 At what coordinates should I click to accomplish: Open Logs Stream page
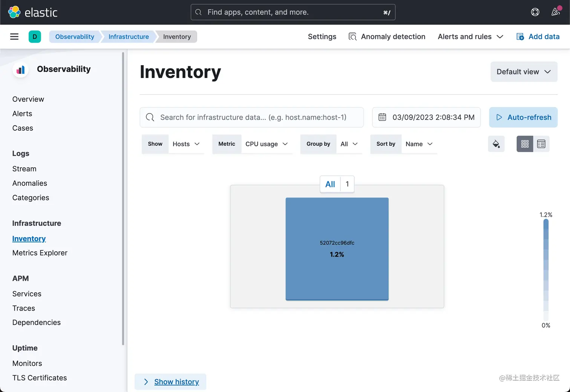point(24,169)
